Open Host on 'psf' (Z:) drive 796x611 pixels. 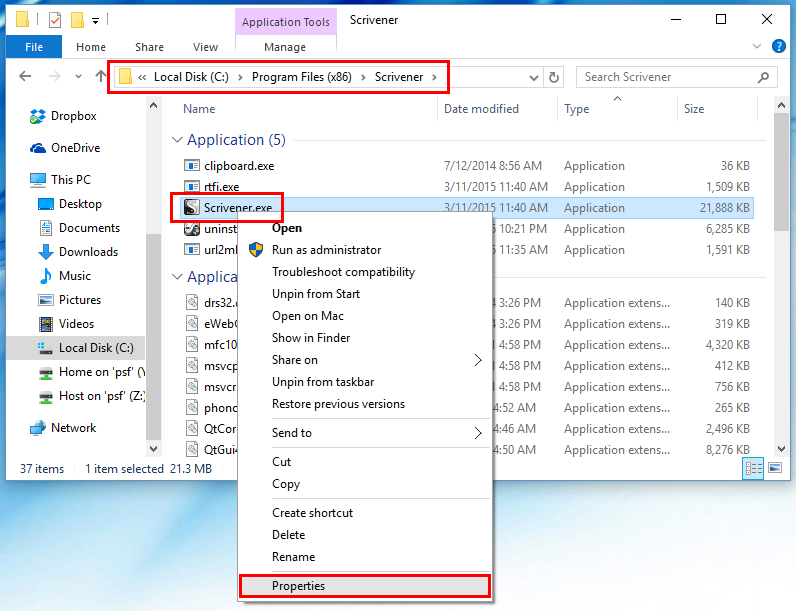pos(92,396)
